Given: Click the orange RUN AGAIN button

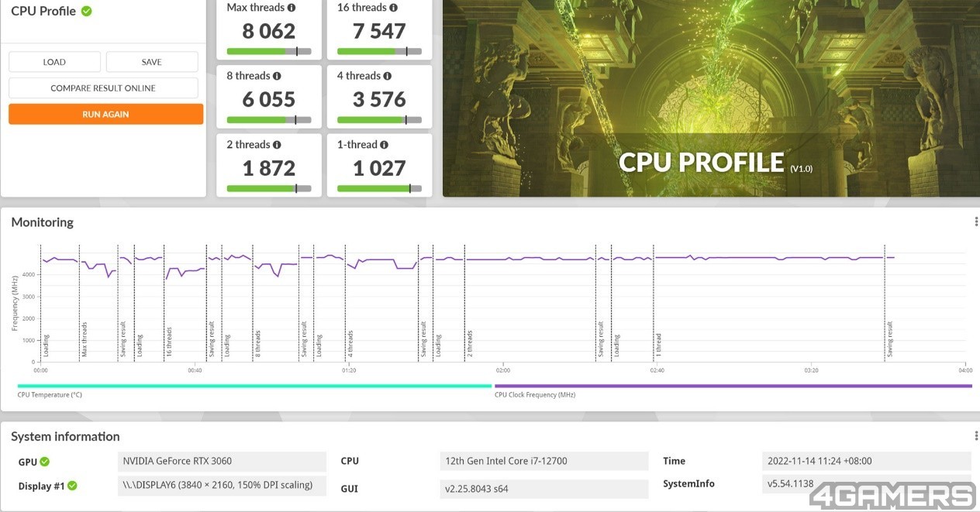Looking at the screenshot, I should pyautogui.click(x=105, y=115).
